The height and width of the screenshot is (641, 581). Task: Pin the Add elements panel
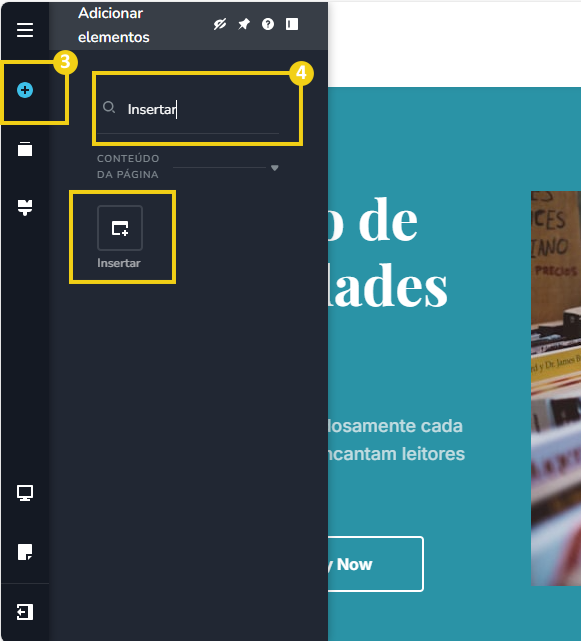[x=244, y=25]
